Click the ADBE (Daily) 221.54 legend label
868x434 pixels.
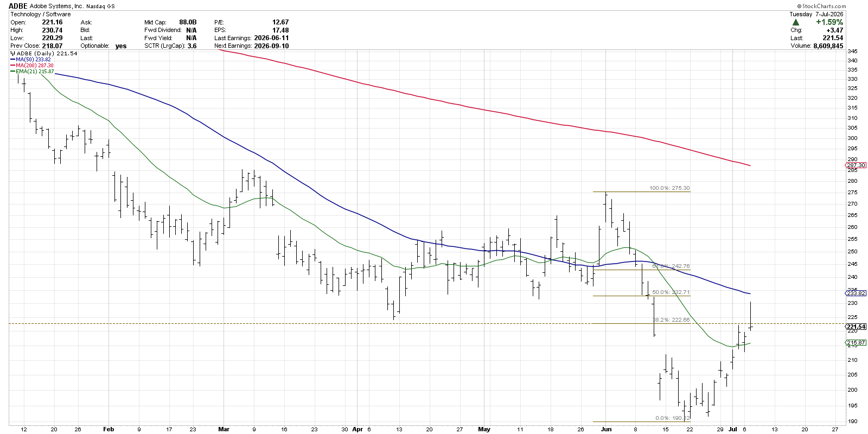pos(47,54)
